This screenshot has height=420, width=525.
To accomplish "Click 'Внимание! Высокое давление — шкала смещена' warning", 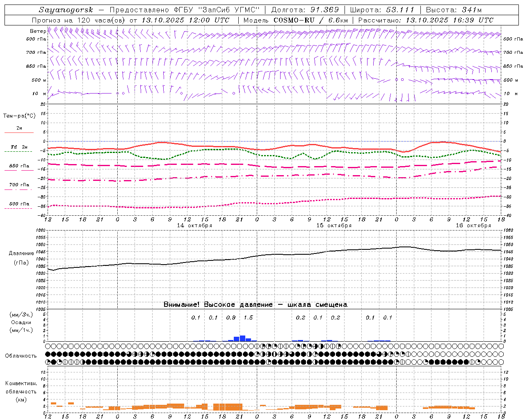I will (256, 305).
